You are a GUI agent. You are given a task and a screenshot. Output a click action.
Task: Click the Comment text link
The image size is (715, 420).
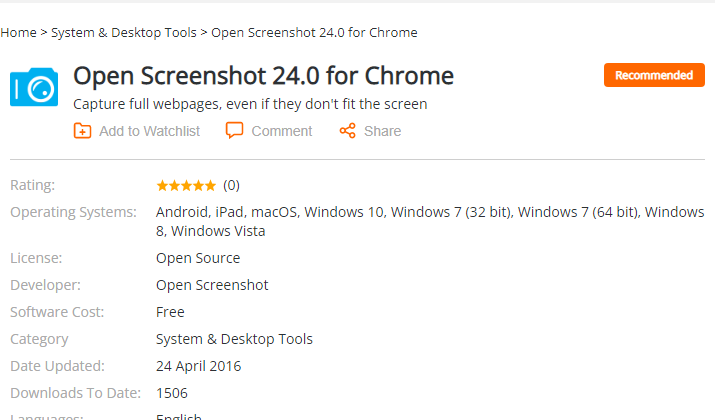tap(282, 131)
